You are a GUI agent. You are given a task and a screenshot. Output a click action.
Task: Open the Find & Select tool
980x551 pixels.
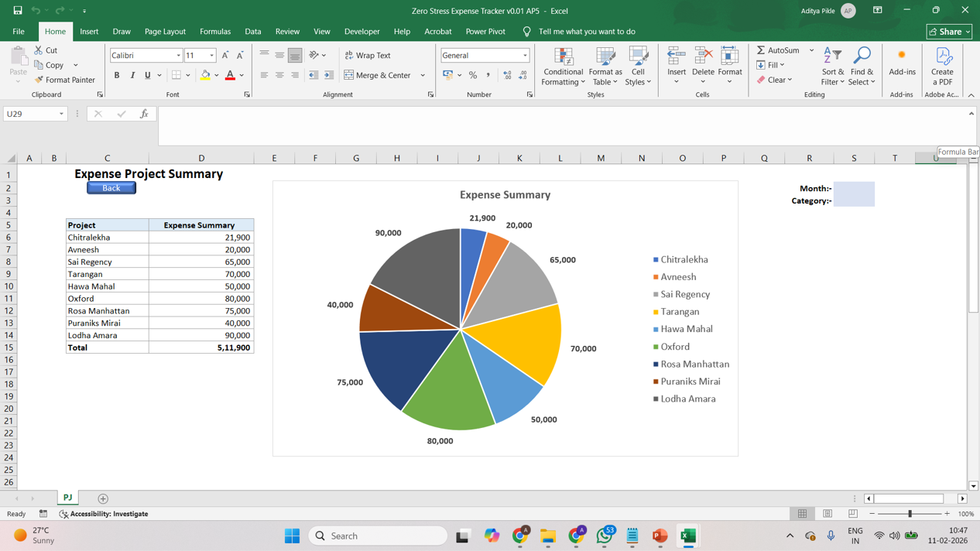(x=861, y=66)
